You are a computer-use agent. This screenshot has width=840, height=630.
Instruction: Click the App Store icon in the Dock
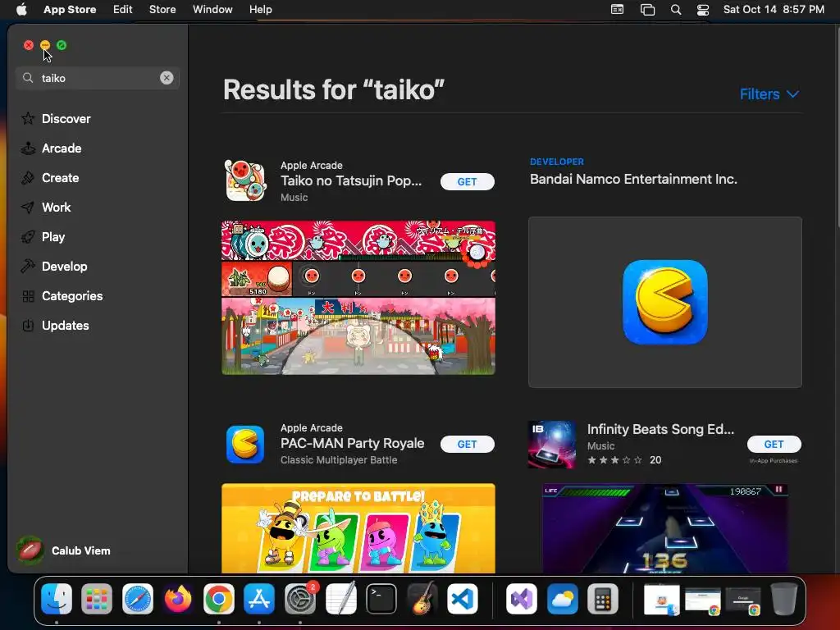pos(259,599)
